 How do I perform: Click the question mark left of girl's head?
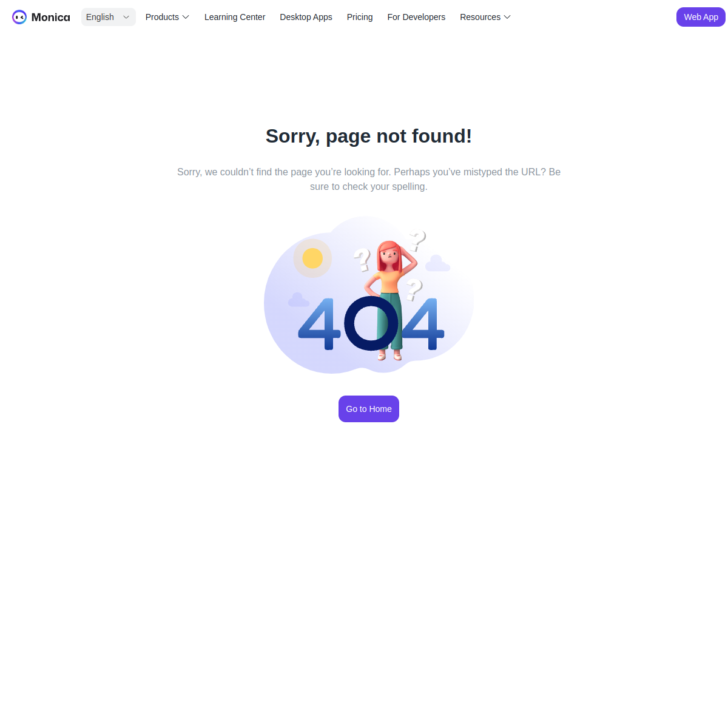362,260
